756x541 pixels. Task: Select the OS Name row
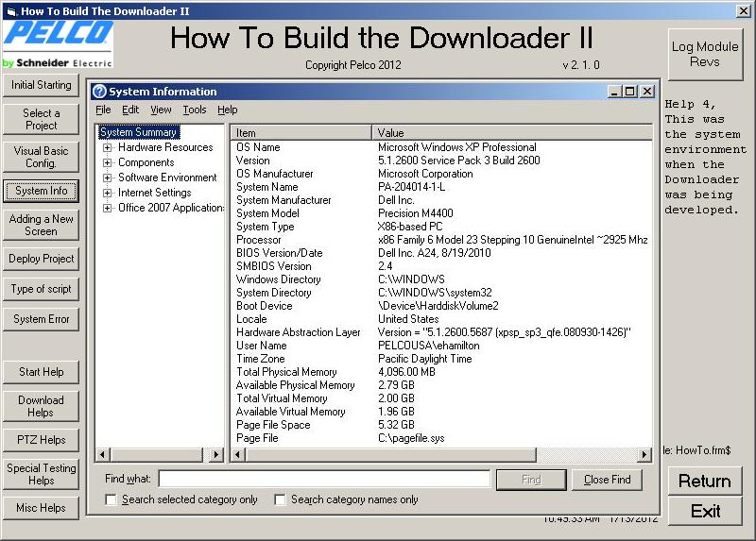point(441,147)
